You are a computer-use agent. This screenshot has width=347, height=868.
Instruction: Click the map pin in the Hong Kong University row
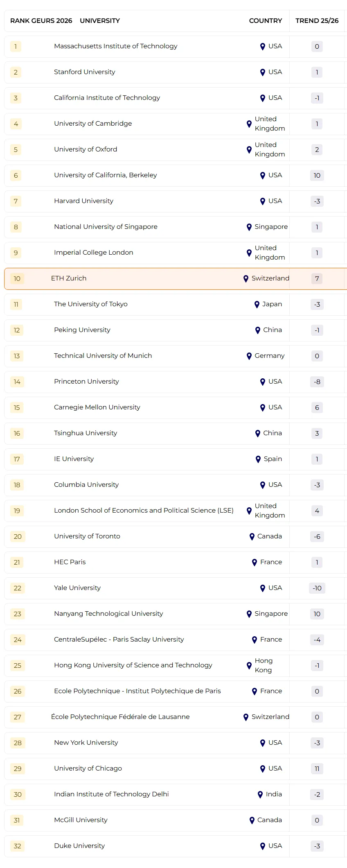pos(249,666)
